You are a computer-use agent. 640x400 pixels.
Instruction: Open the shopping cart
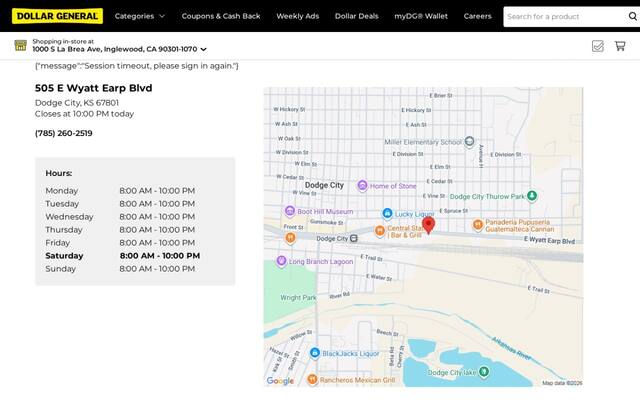tap(620, 46)
